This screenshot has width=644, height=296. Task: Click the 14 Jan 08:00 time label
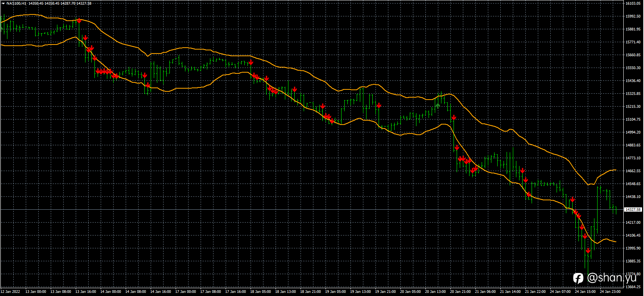135,291
